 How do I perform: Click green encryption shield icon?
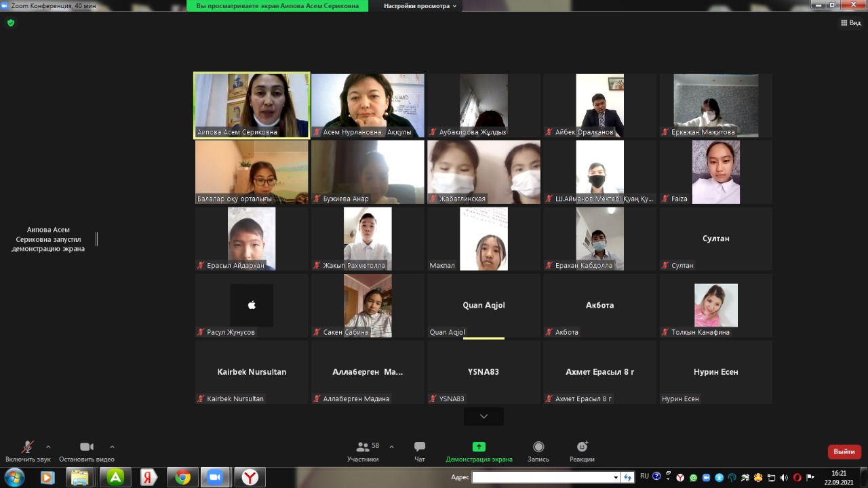tap(10, 22)
